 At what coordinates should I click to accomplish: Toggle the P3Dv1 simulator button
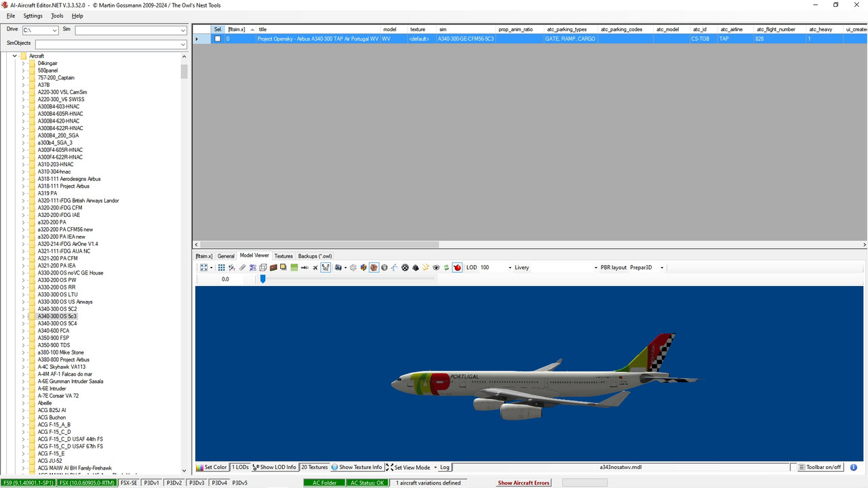click(x=152, y=483)
